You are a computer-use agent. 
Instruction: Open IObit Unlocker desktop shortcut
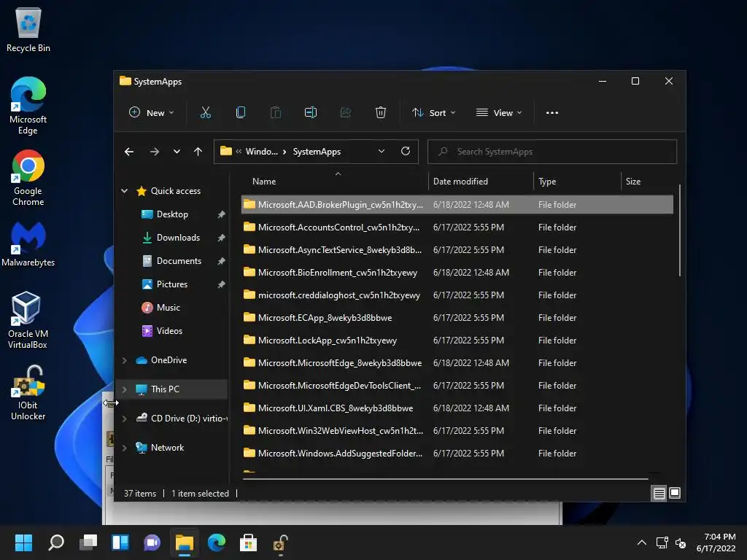tap(28, 393)
